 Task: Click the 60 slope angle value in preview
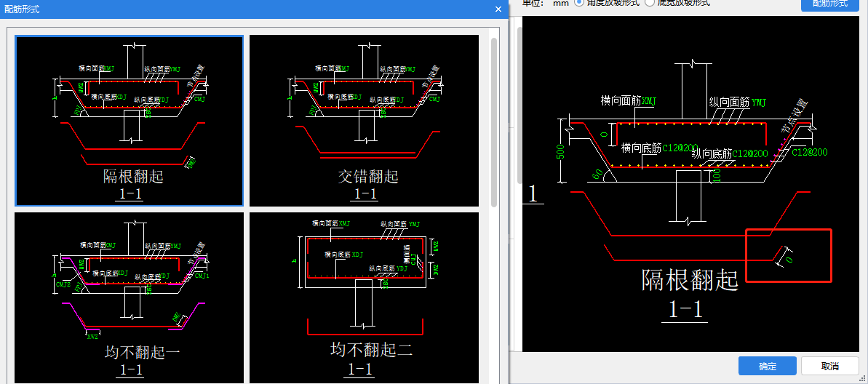(597, 175)
